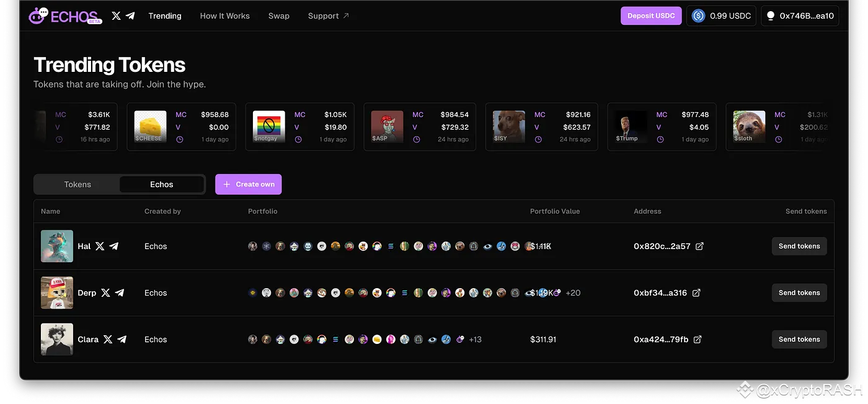Open Derp's X profile icon

pos(105,292)
